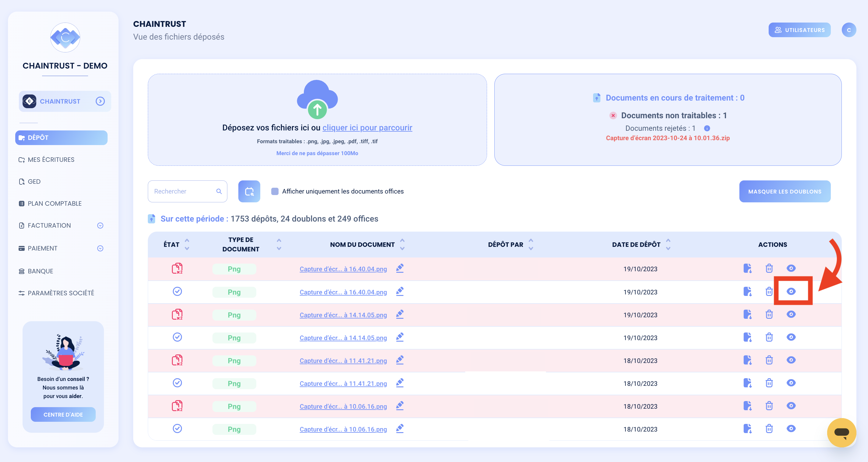The width and height of the screenshot is (868, 462).
Task: View duplicate-flagged 10.06.16.png with eye icon
Action: click(791, 406)
